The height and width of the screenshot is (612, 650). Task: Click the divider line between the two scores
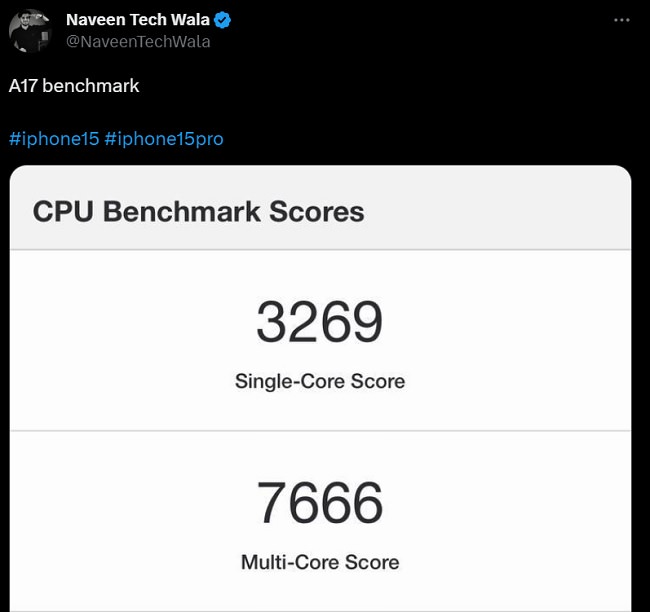[x=320, y=431]
